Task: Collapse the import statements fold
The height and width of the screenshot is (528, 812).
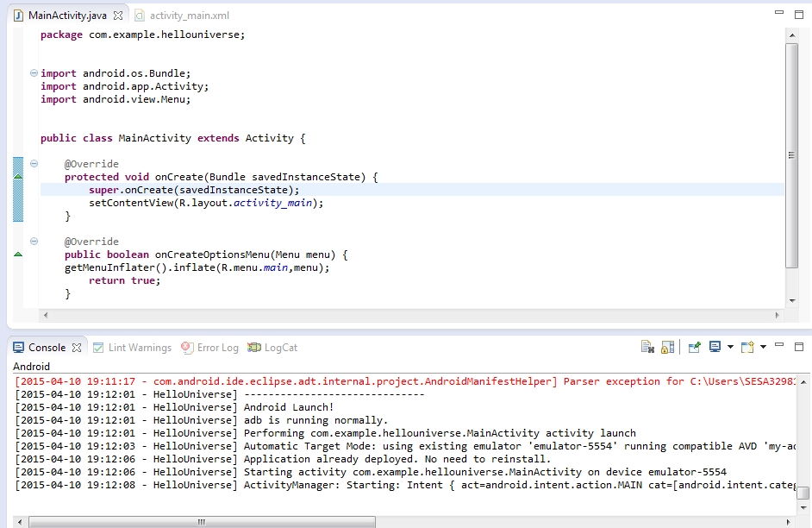Action: coord(34,73)
